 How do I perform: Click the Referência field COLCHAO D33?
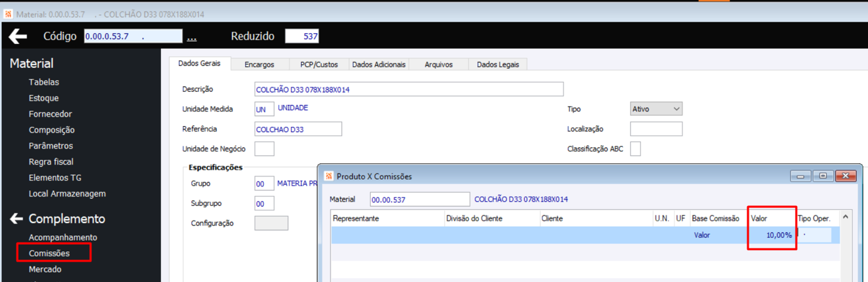point(298,129)
